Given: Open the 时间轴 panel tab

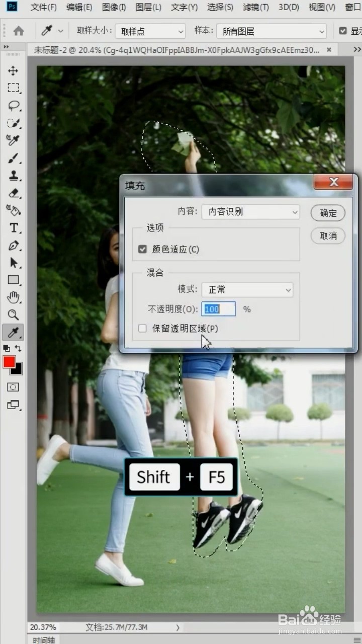Looking at the screenshot, I should [x=44, y=640].
